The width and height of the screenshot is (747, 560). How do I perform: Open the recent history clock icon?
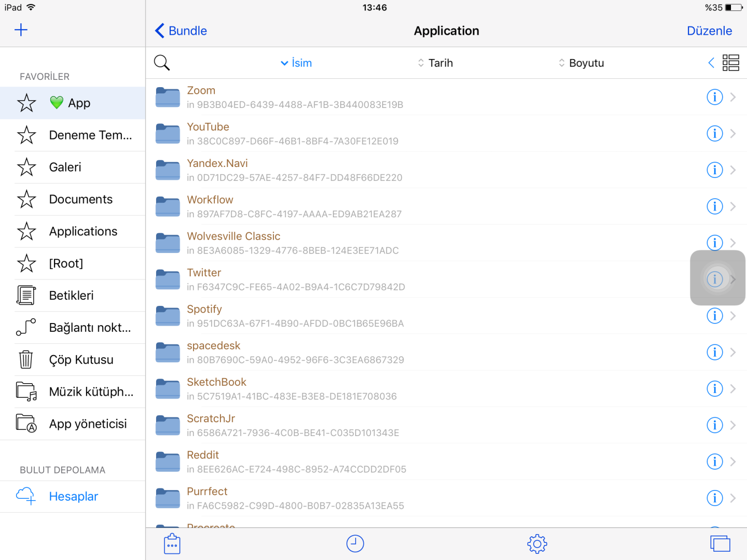(x=355, y=544)
